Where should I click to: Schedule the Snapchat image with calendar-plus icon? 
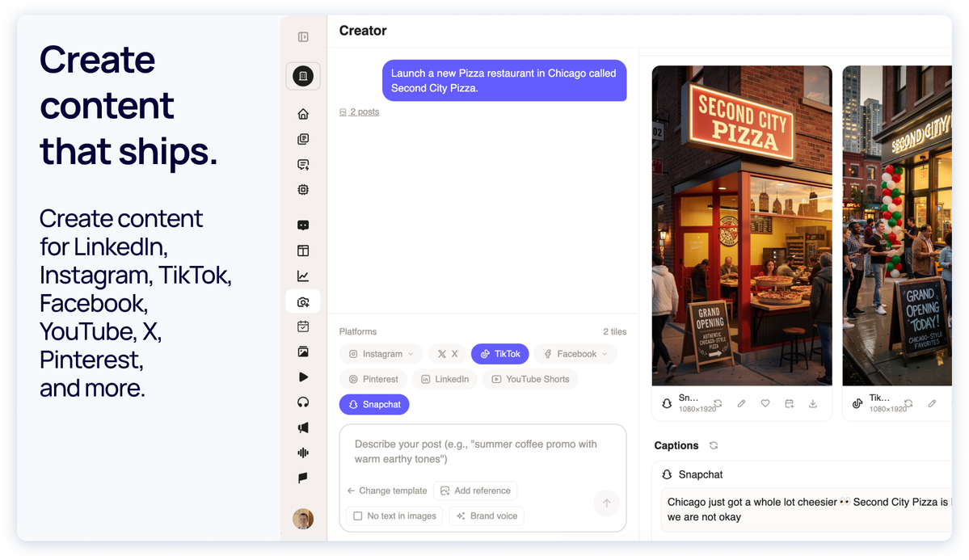[x=789, y=403]
